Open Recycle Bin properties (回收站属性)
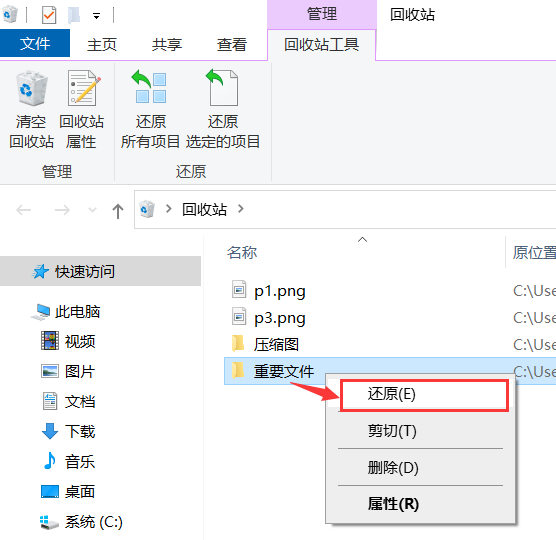 82,110
